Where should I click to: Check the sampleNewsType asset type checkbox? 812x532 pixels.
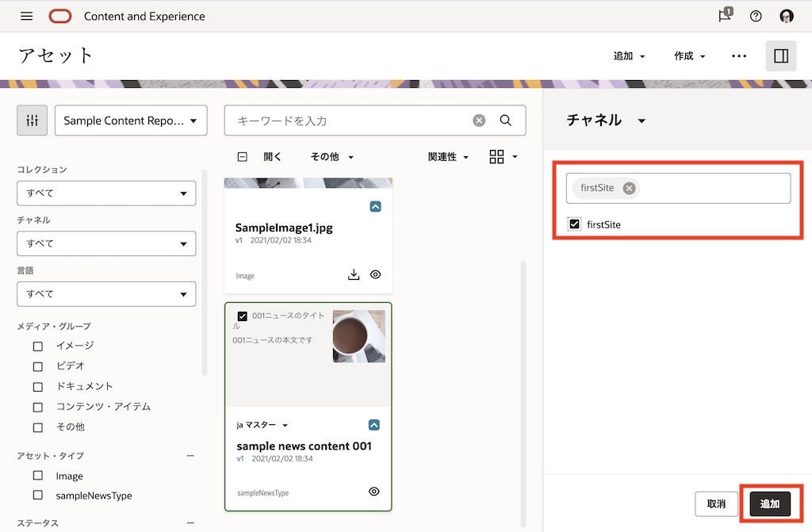click(38, 496)
